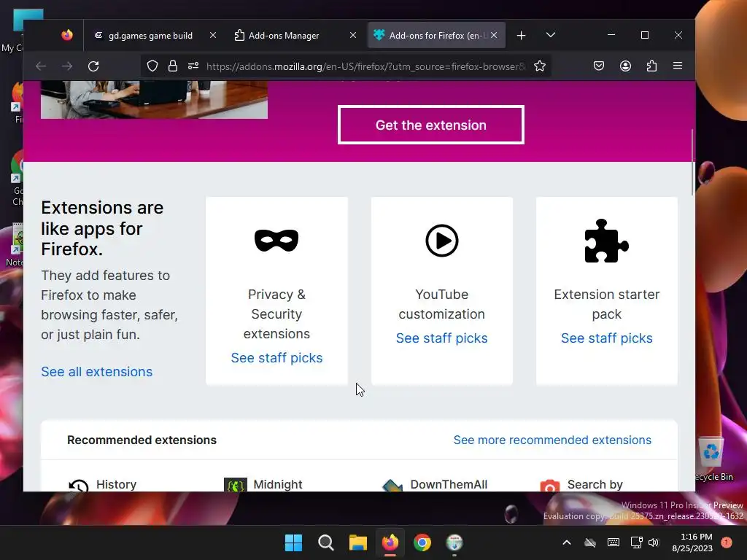Viewport: 747px width, 560px height.
Task: Click the Firefox View pinned icon
Action: tap(66, 35)
